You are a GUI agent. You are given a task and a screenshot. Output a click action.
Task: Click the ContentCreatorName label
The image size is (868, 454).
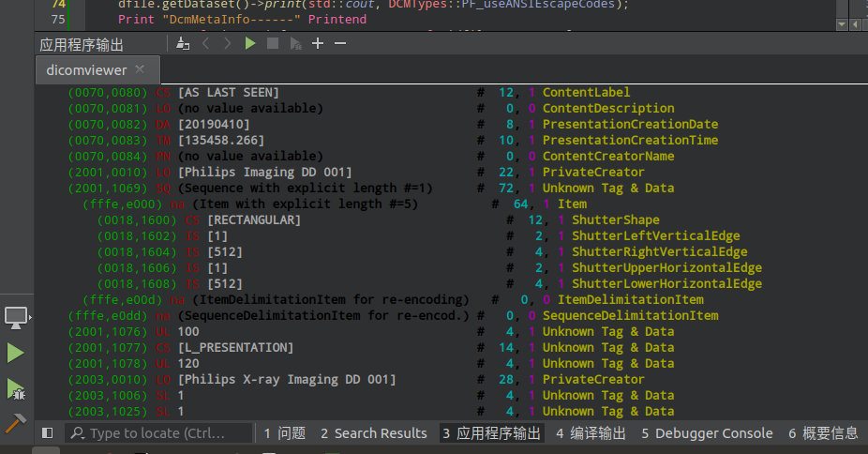click(x=608, y=157)
